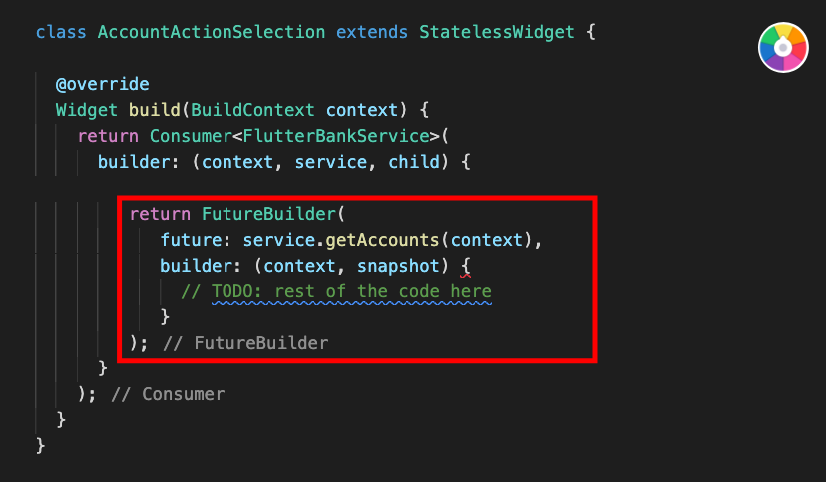Click the colorful pinwheel logo icon
826x482 pixels.
coord(783,47)
